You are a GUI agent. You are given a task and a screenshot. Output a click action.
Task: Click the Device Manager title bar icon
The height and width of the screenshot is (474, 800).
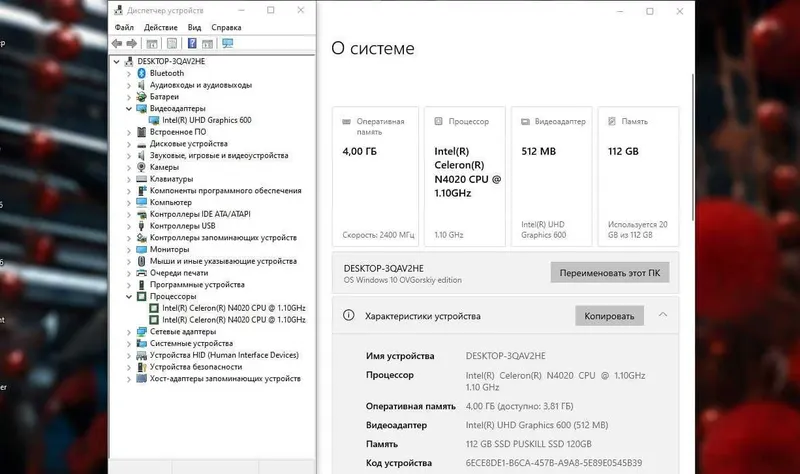click(119, 10)
